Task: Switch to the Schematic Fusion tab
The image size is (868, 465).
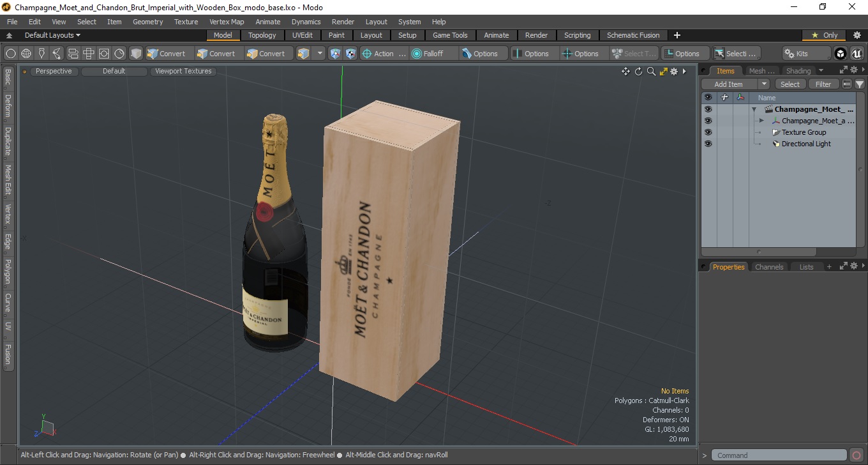Action: pyautogui.click(x=633, y=35)
